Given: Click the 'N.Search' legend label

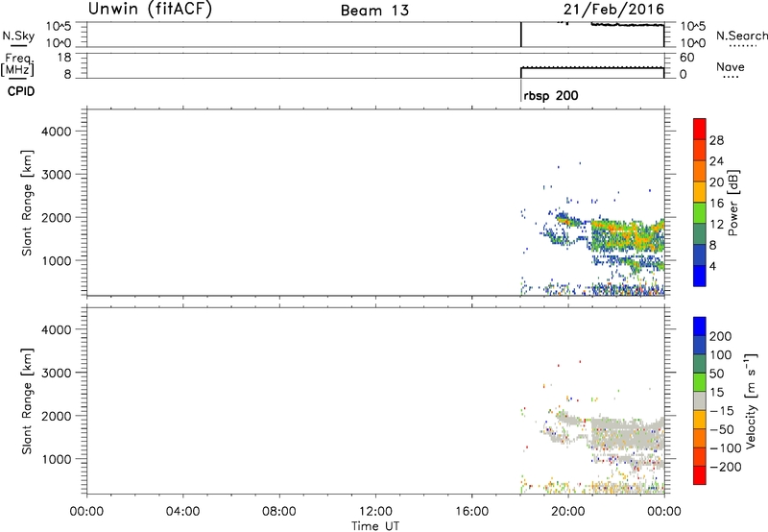Looking at the screenshot, I should (741, 36).
